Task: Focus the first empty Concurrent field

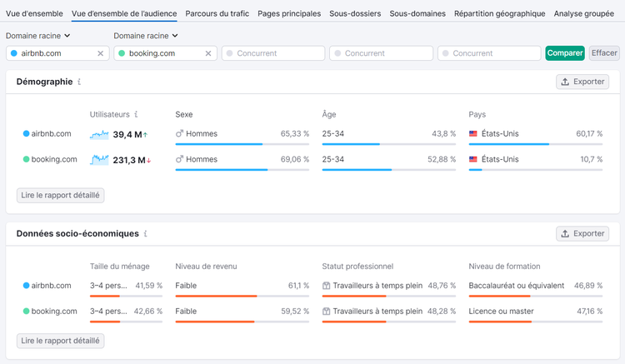Action: (x=273, y=53)
